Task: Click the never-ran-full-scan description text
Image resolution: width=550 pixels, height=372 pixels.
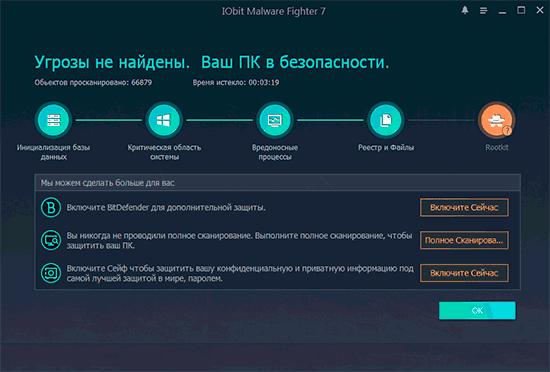Action: click(x=240, y=241)
